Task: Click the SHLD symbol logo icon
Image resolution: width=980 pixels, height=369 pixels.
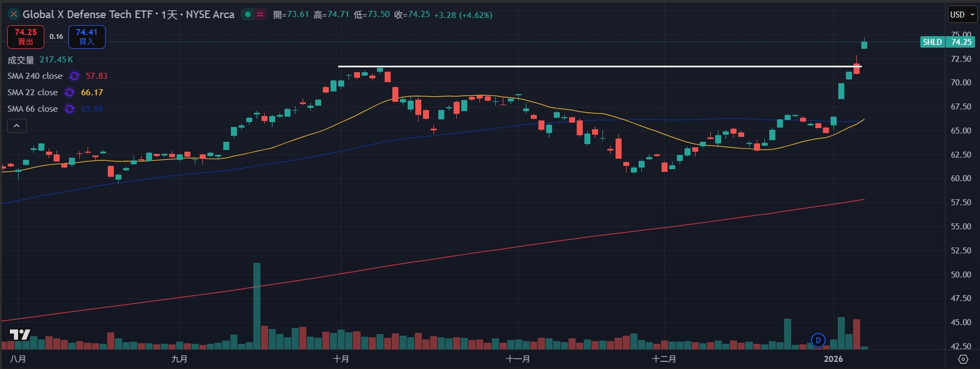Action: [14, 15]
